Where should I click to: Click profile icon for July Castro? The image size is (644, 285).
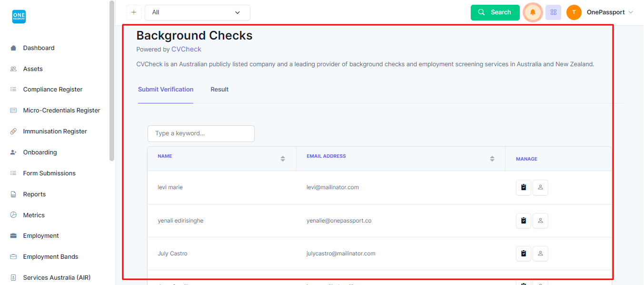[x=540, y=254]
